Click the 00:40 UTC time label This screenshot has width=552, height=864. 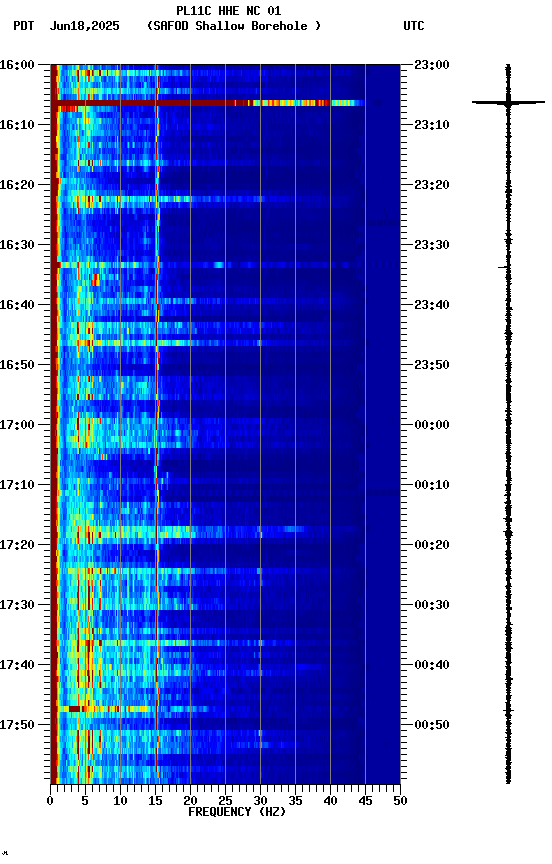432,666
